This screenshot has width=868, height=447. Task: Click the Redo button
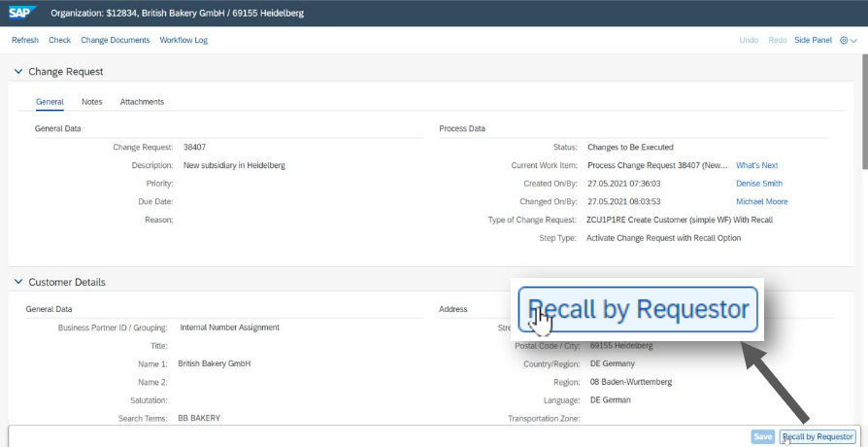click(x=778, y=40)
